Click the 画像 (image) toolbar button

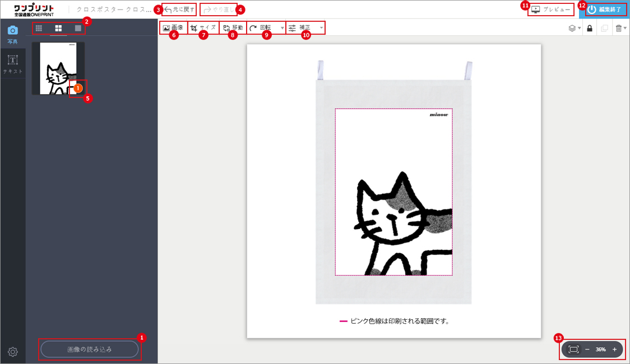click(173, 27)
